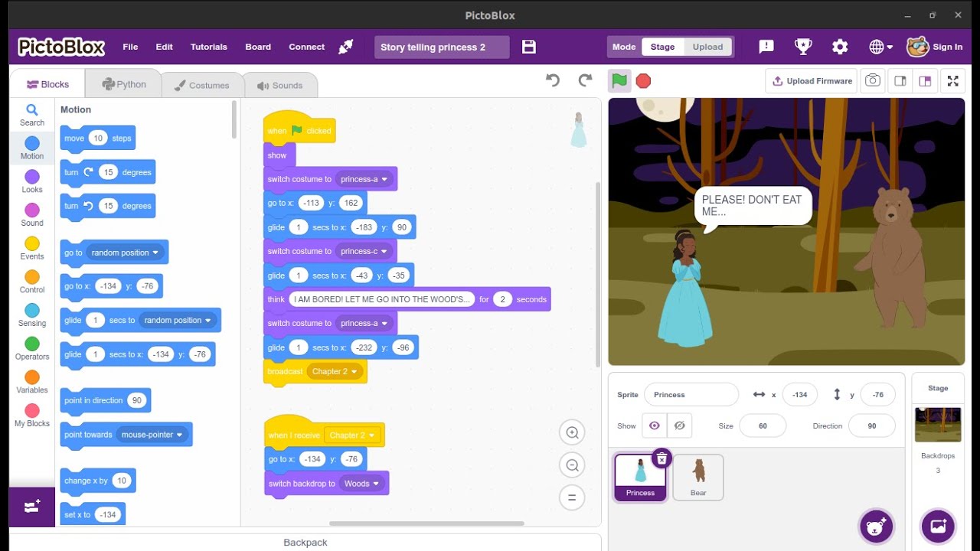The width and height of the screenshot is (980, 551).
Task: Switch mode to Stage
Action: pos(662,47)
